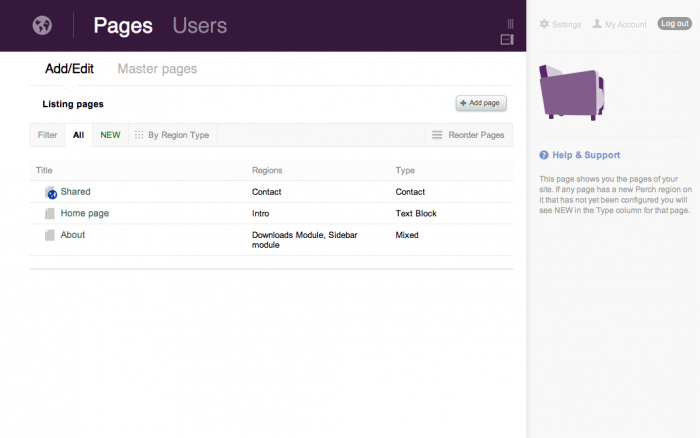Click the Title column header
Viewport: 700px width, 438px height.
pos(44,170)
